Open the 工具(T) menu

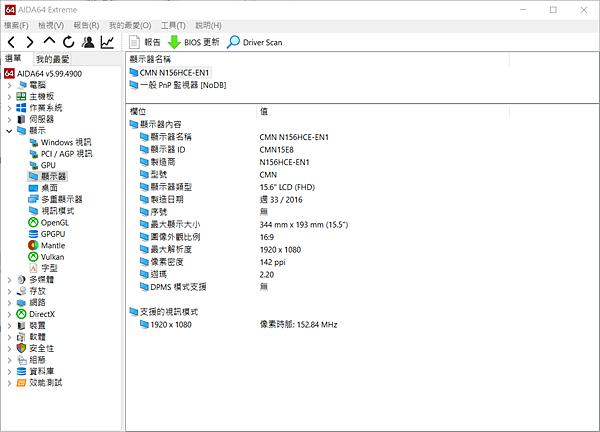173,26
